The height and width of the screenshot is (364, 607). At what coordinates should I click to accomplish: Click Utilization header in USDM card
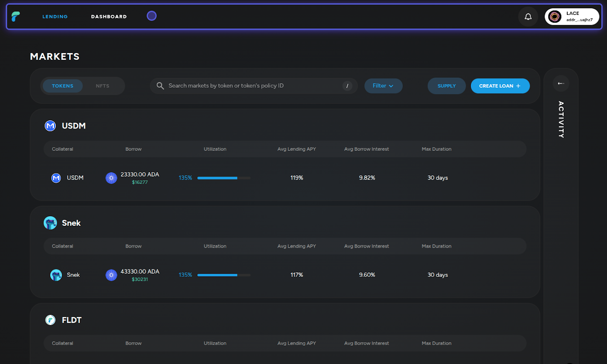[215, 149]
